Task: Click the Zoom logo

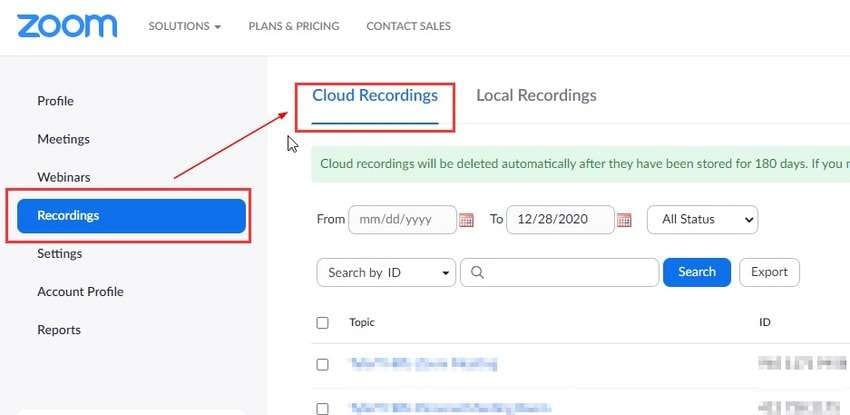Action: pyautogui.click(x=67, y=26)
